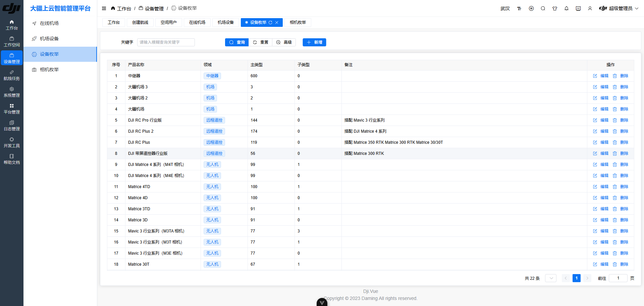Switch to the 机场设备 tab
644x306 pixels.
point(226,23)
